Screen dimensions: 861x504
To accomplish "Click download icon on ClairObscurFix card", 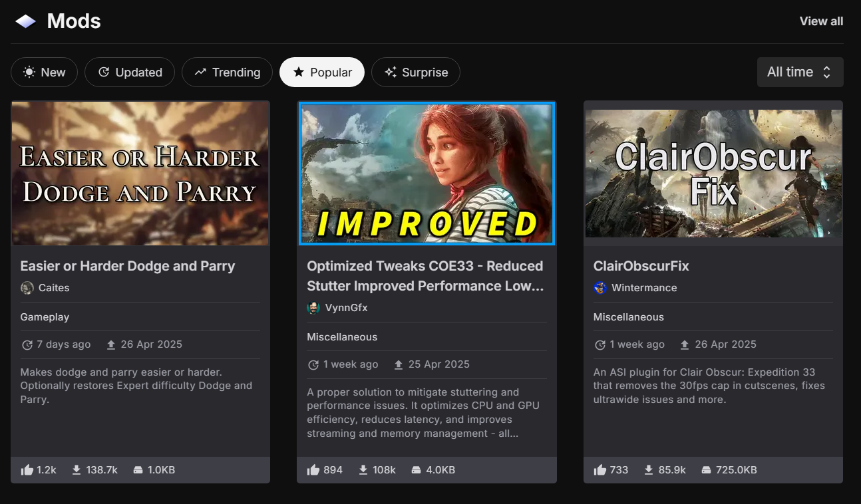I will point(649,470).
